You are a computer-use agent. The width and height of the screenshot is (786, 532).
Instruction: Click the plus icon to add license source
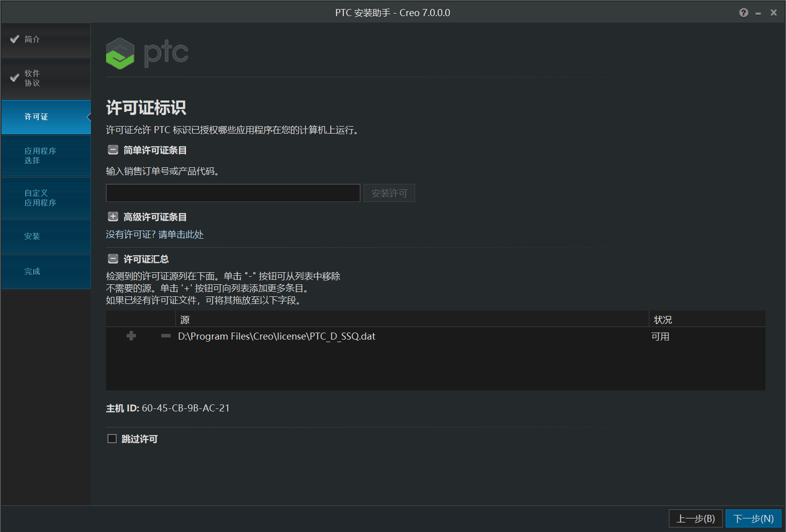(131, 336)
